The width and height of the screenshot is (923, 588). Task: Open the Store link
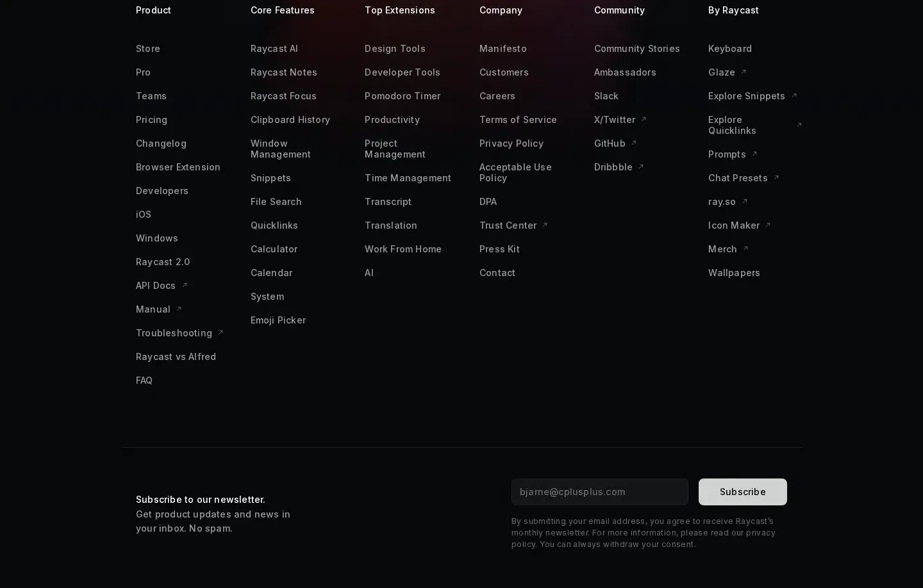click(148, 49)
